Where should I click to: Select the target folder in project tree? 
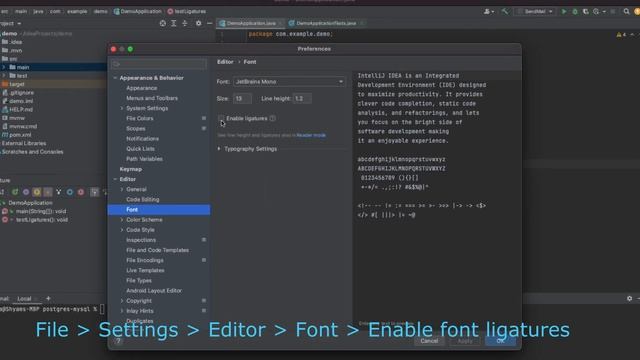(17, 84)
